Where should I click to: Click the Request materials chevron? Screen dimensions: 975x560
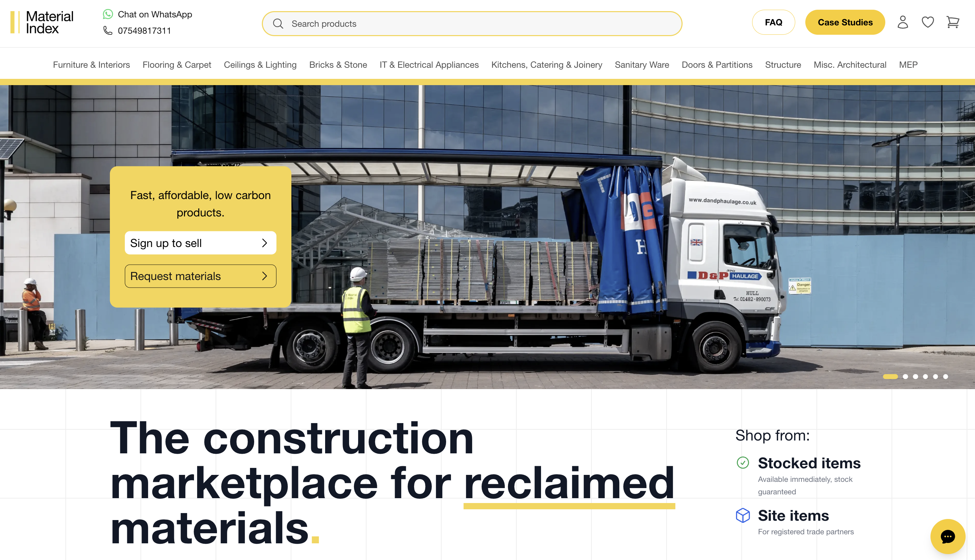tap(265, 276)
